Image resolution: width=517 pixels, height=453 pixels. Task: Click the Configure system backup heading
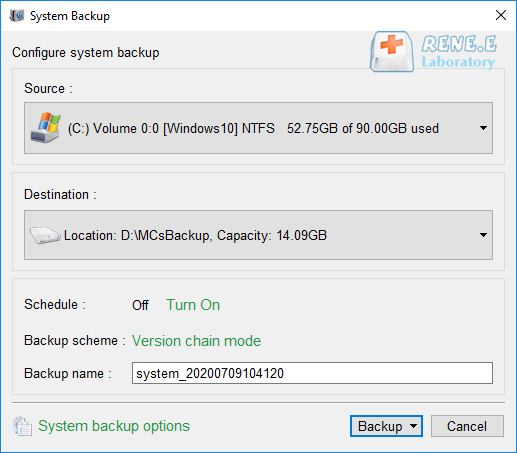coord(86,53)
